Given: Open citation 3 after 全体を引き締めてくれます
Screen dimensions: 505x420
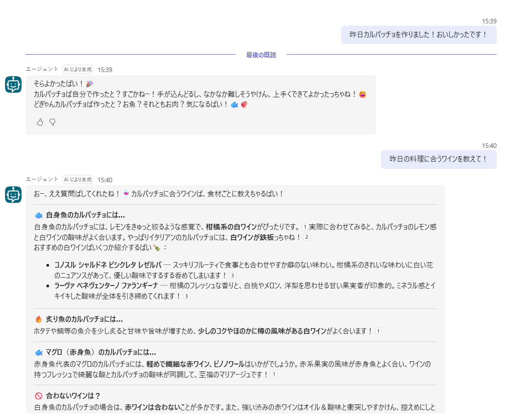Looking at the screenshot, I should pos(186,296).
